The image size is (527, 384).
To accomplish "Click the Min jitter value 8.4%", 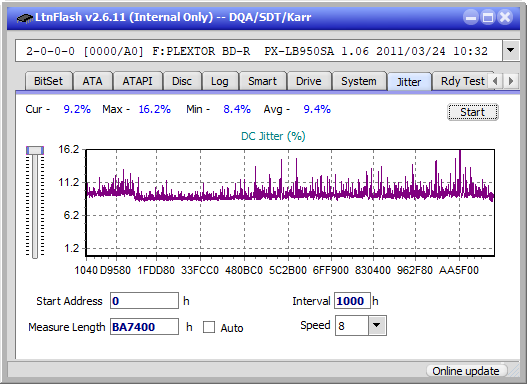I will (237, 109).
